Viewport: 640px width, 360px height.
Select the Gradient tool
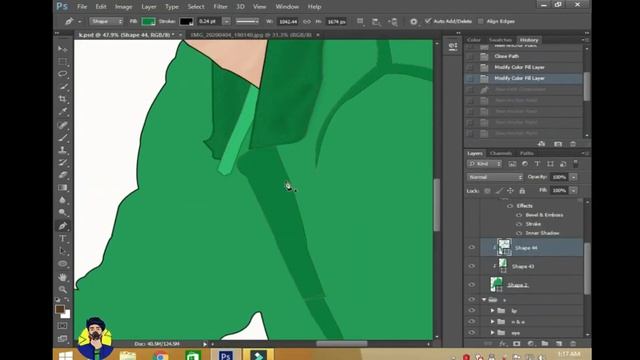[62, 188]
